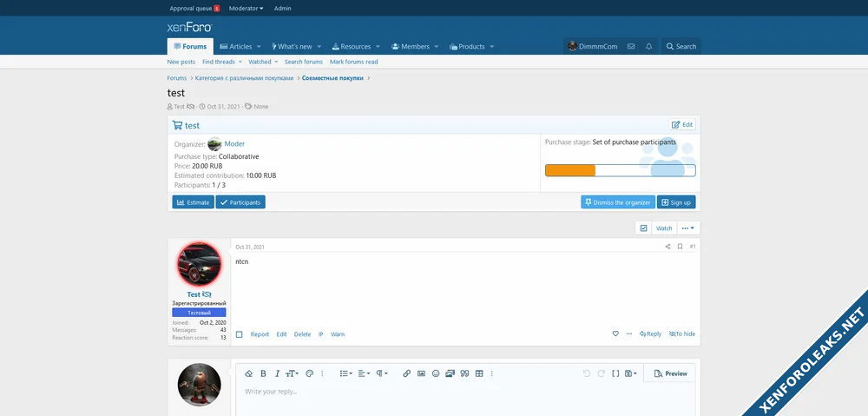Screen dimensions: 868x416
Task: Open the alerts bell icon
Action: pos(648,47)
